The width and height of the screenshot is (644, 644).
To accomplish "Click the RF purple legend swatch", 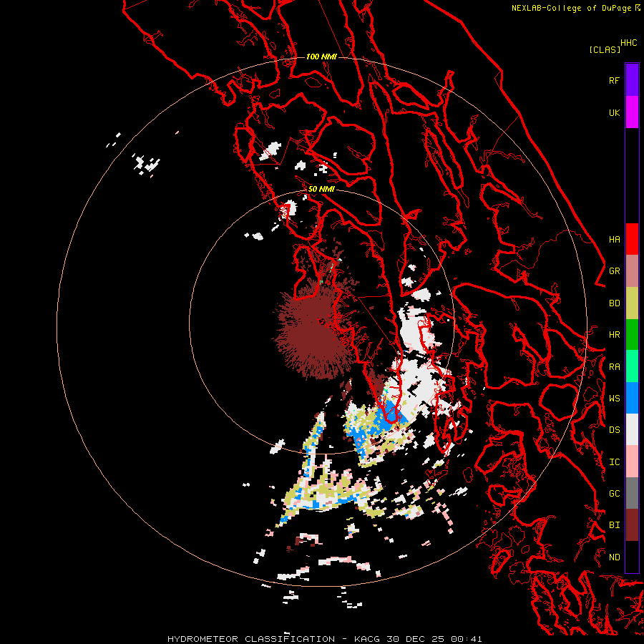I will pyautogui.click(x=632, y=80).
